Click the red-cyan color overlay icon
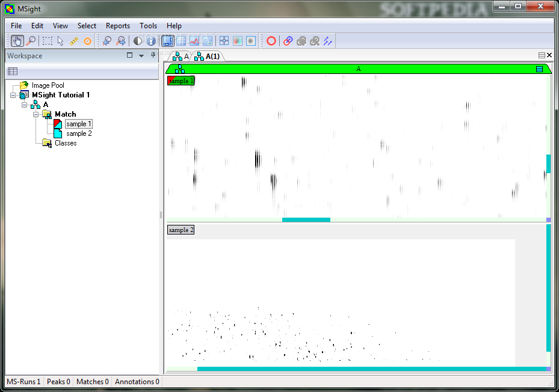The height and width of the screenshot is (392, 559). (x=238, y=41)
